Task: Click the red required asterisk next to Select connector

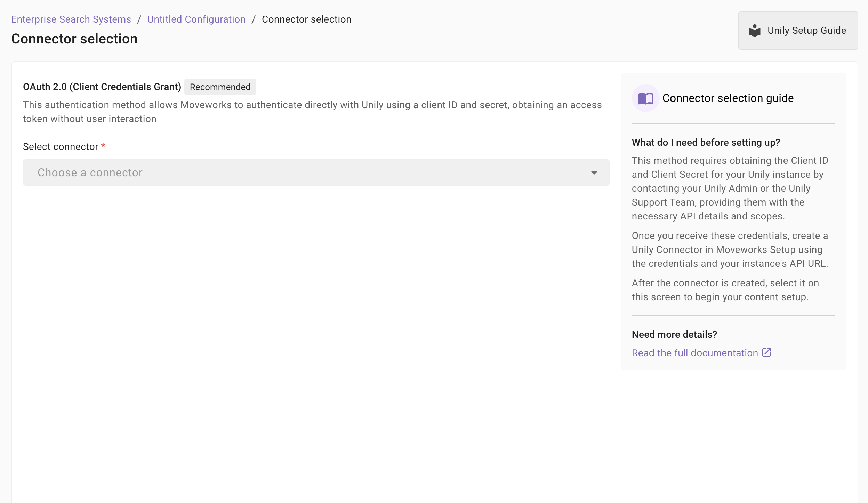Action: [103, 146]
